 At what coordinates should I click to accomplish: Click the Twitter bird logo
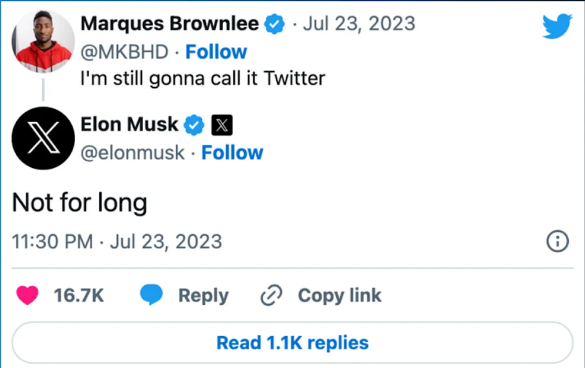click(x=557, y=25)
